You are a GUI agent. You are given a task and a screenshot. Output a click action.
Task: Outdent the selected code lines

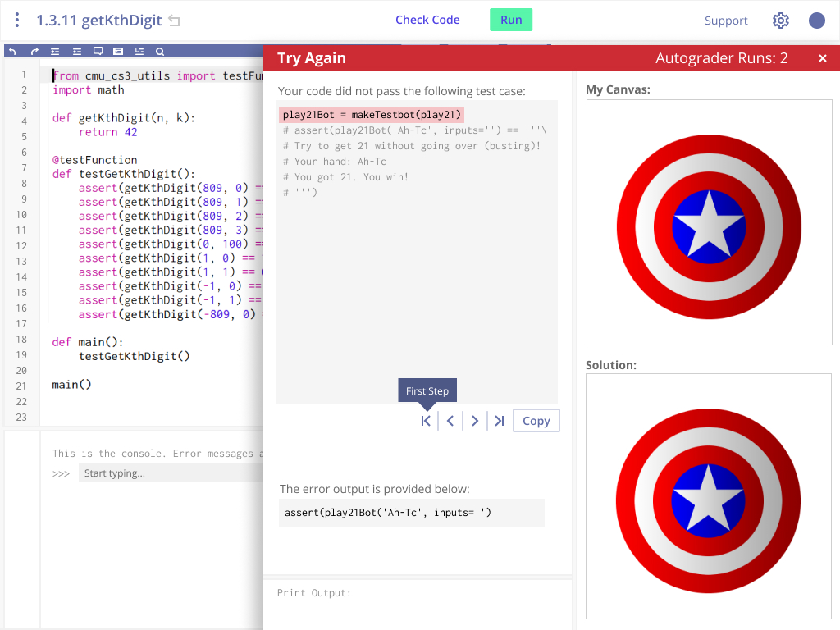(77, 52)
